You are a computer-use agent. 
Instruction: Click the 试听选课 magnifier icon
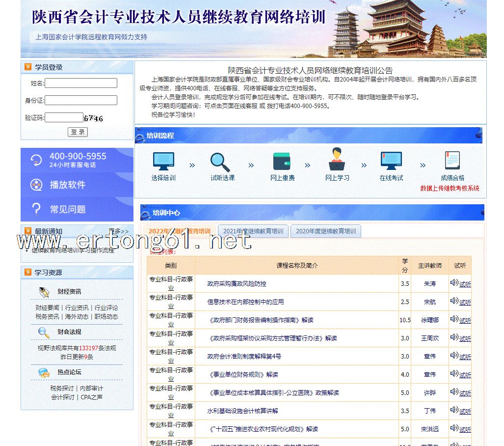(x=220, y=162)
